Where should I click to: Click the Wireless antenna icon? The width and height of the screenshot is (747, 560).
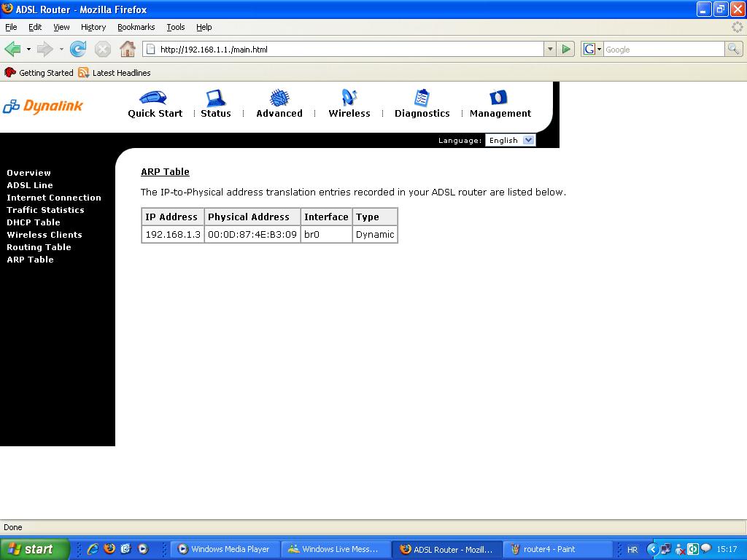(x=349, y=97)
